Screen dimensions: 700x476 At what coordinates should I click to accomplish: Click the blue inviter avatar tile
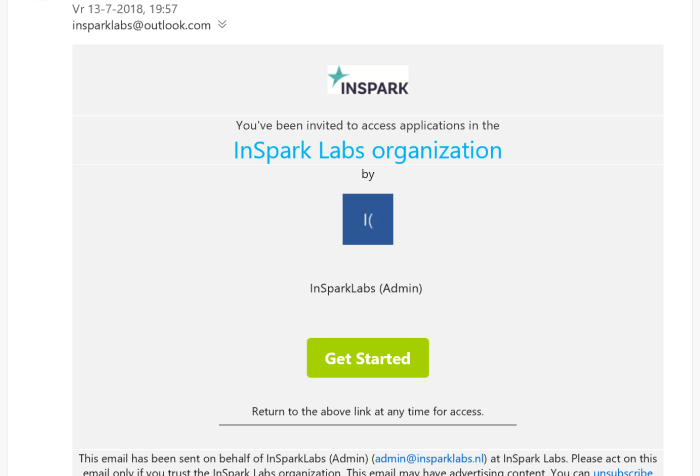tap(367, 219)
